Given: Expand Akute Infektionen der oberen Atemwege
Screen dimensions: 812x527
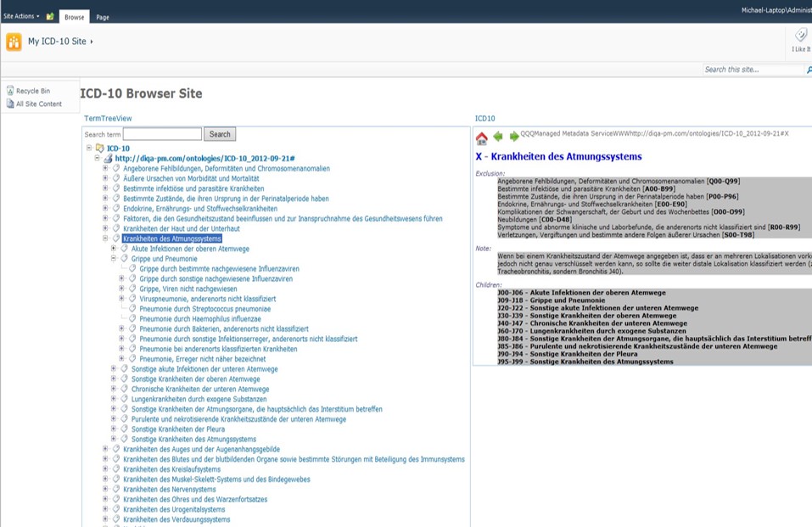Looking at the screenshot, I should pos(115,249).
